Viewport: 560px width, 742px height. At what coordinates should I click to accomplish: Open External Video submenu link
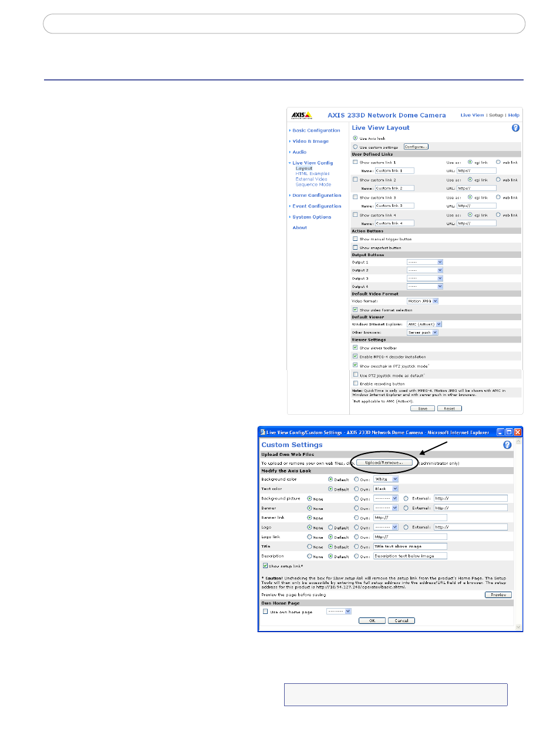(x=312, y=179)
